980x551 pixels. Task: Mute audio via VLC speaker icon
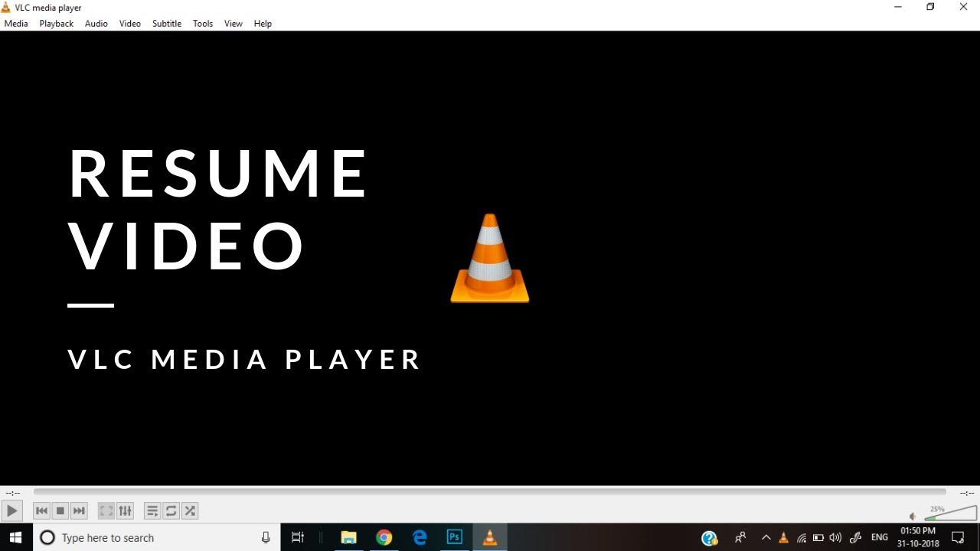click(x=913, y=517)
